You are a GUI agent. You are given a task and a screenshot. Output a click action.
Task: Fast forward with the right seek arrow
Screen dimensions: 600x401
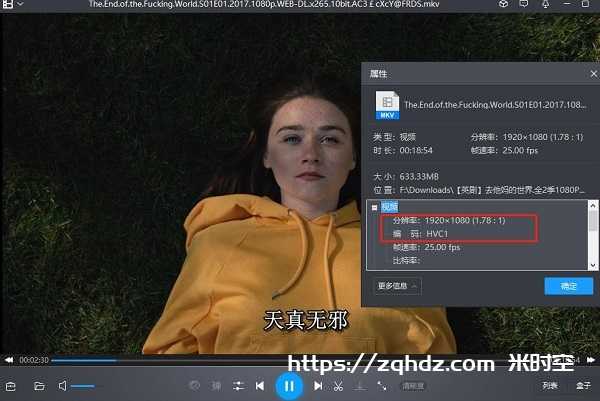[x=591, y=360]
